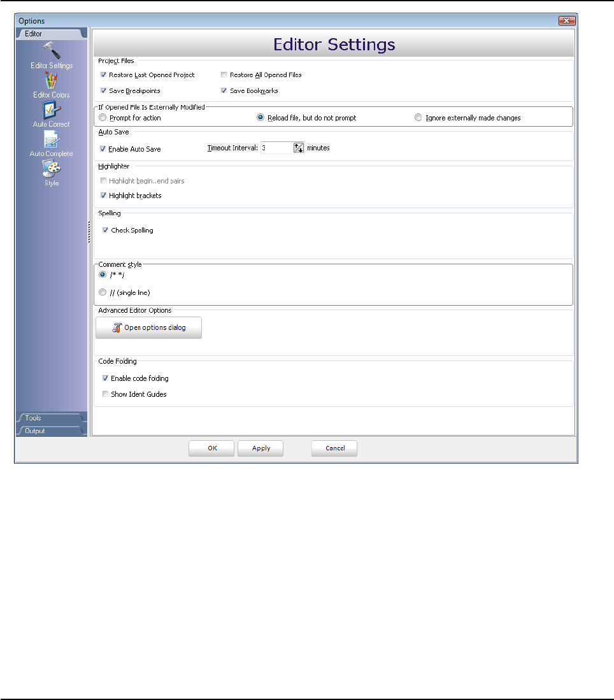The image size is (614, 700).
Task: Select Reload file, but do not prompt
Action: (x=261, y=117)
